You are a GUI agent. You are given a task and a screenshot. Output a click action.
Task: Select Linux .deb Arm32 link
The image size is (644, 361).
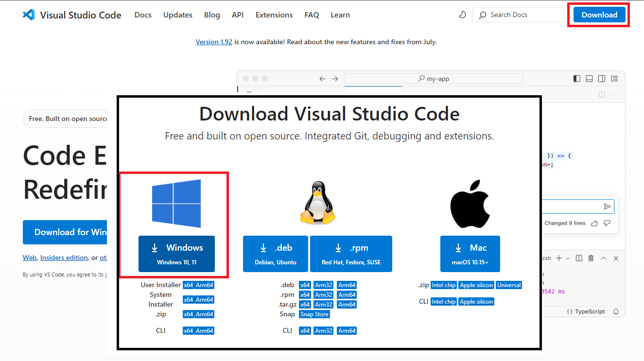pyautogui.click(x=323, y=285)
